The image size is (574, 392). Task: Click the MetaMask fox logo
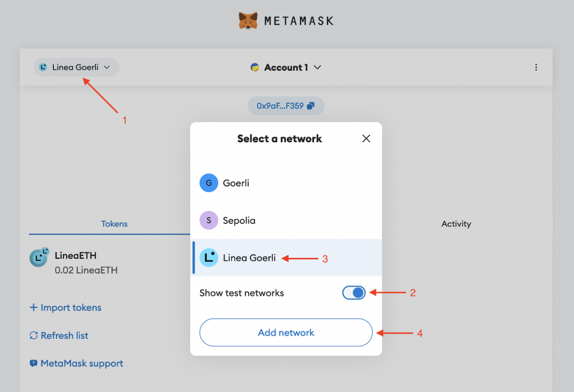point(248,20)
